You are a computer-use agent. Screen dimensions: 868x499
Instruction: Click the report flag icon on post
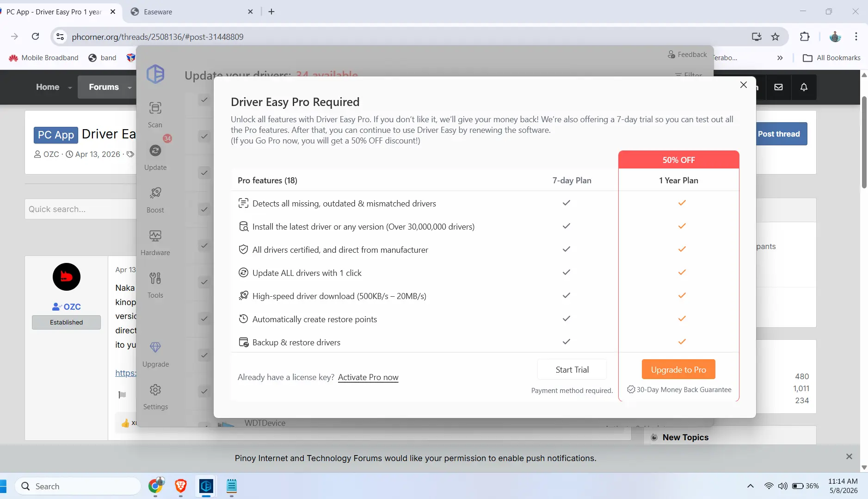pyautogui.click(x=122, y=395)
